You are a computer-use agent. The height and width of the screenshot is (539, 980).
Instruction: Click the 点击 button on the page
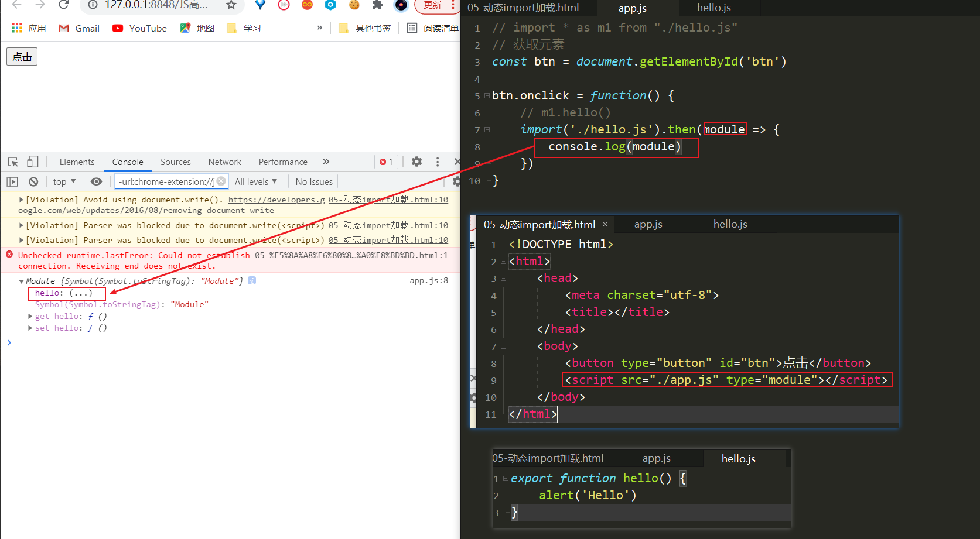[22, 57]
